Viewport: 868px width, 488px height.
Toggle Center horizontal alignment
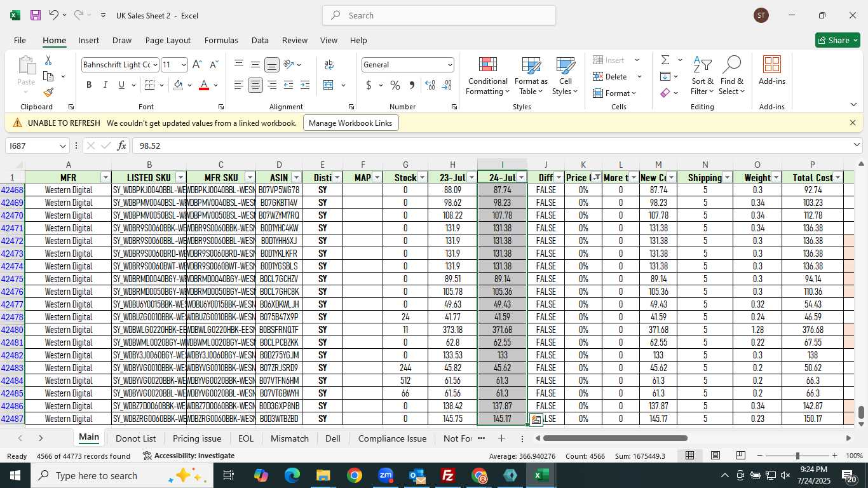(x=255, y=85)
